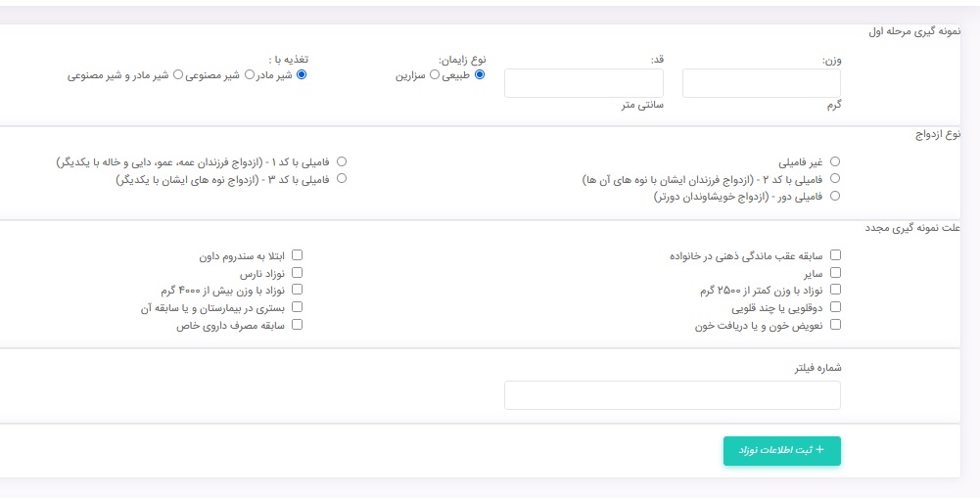This screenshot has width=980, height=498.
Task: Select formula (شیر مصنوعی) feeding option
Action: (x=250, y=74)
